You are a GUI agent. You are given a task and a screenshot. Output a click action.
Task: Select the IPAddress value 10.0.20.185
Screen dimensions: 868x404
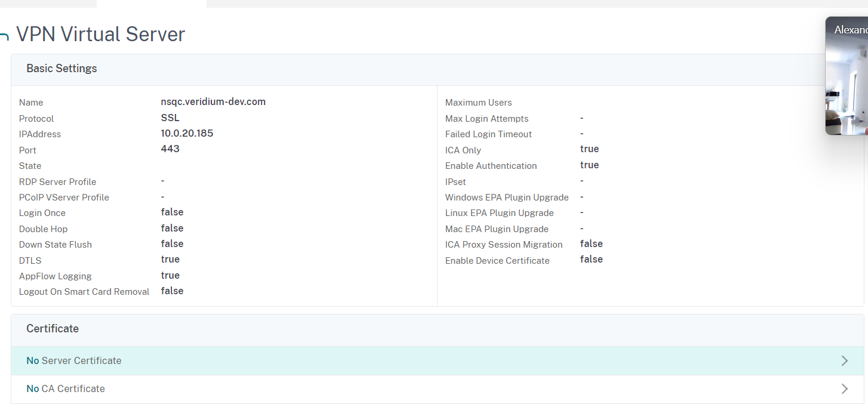pyautogui.click(x=187, y=133)
